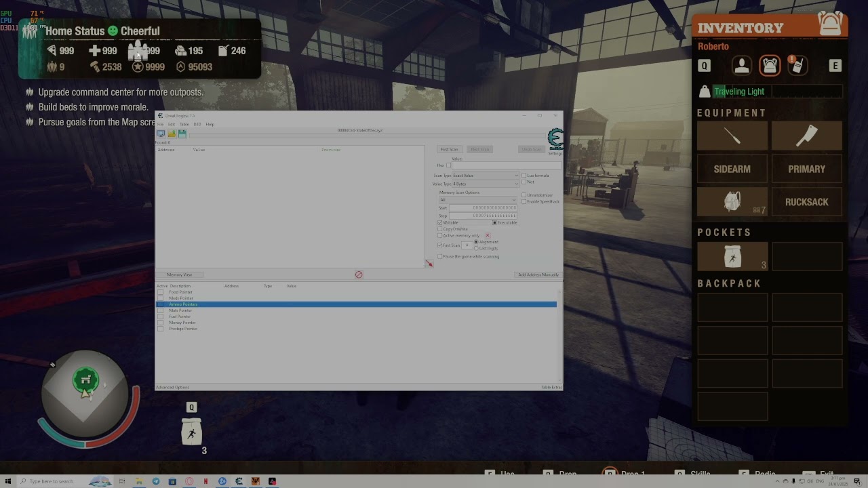Select the Money Pointer row
The image size is (868, 488).
point(357,323)
